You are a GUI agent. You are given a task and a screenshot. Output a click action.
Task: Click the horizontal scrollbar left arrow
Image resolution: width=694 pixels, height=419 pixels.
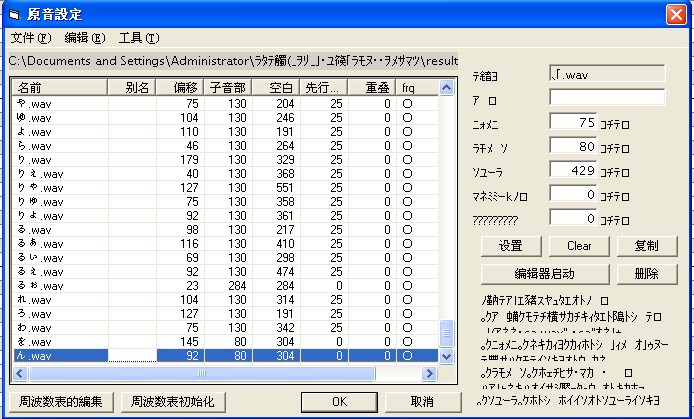click(19, 374)
